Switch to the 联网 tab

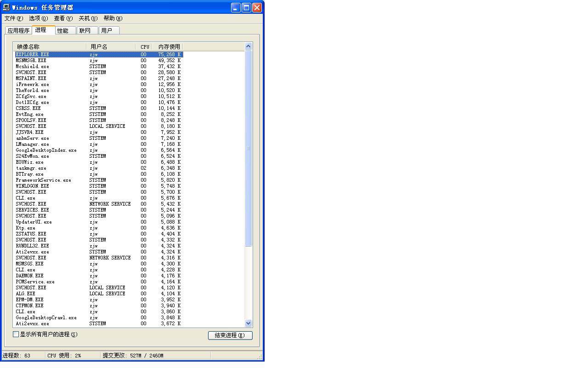click(87, 31)
